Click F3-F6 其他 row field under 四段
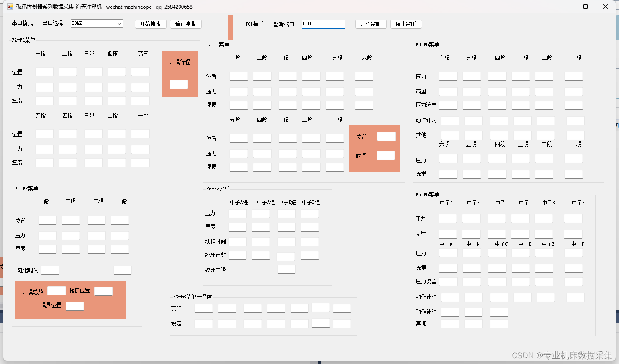This screenshot has height=364, width=619. [499, 135]
